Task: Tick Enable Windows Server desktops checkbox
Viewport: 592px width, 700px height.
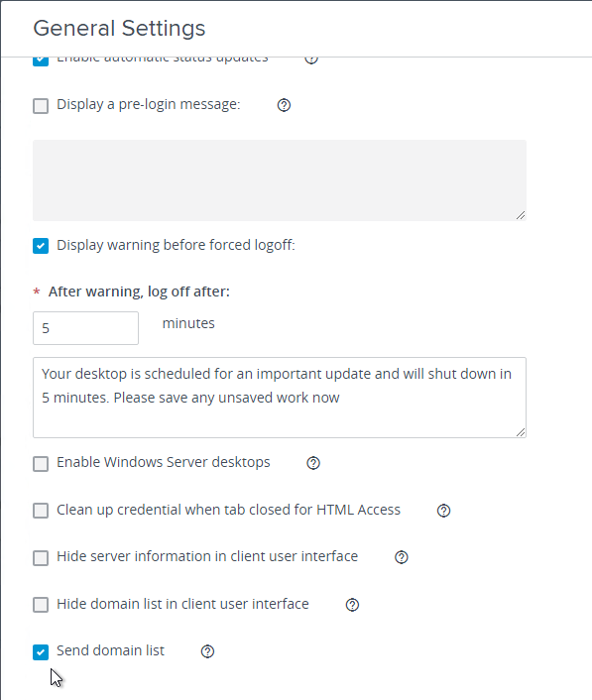Action: pos(41,464)
